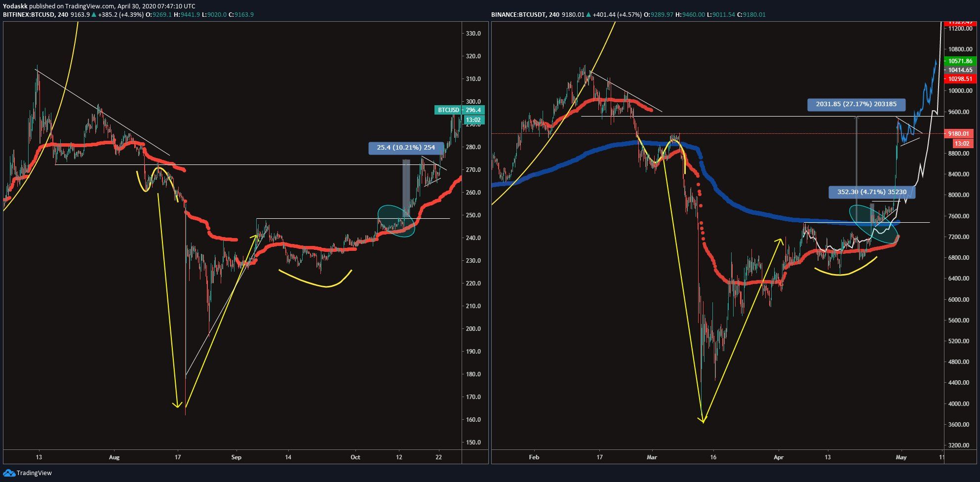Click the Oct label on left chart axis
Screen dimensions: 980x482
tap(355, 457)
